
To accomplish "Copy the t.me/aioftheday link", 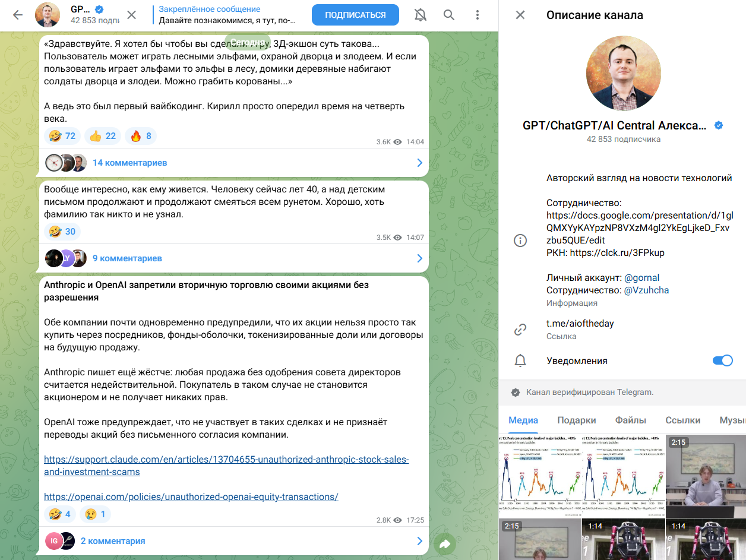I will (x=580, y=324).
